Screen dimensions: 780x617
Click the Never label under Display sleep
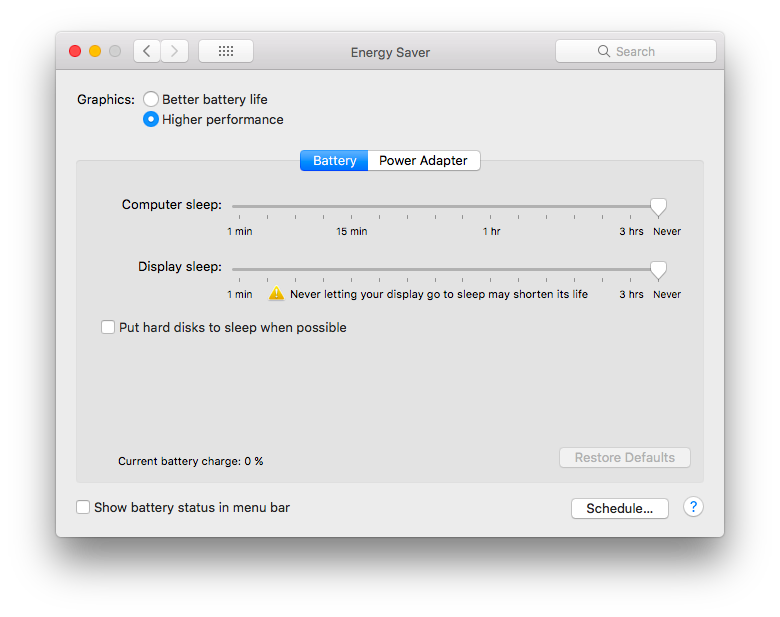pyautogui.click(x=667, y=294)
